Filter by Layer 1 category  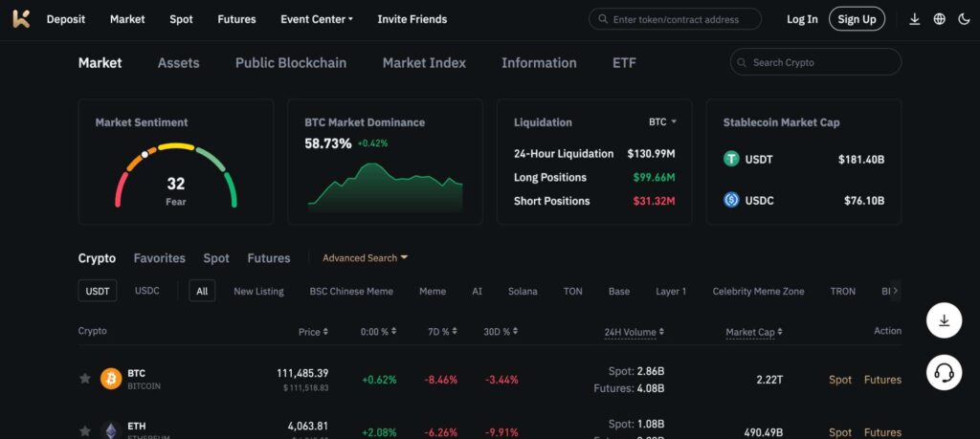(x=671, y=291)
